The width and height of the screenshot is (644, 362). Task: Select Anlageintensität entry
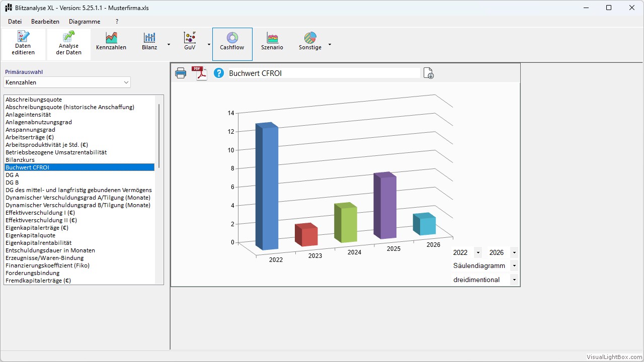79,115
